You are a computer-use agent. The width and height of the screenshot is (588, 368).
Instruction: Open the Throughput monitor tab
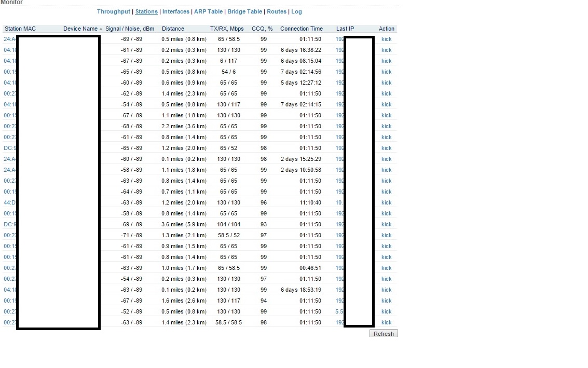pyautogui.click(x=113, y=11)
